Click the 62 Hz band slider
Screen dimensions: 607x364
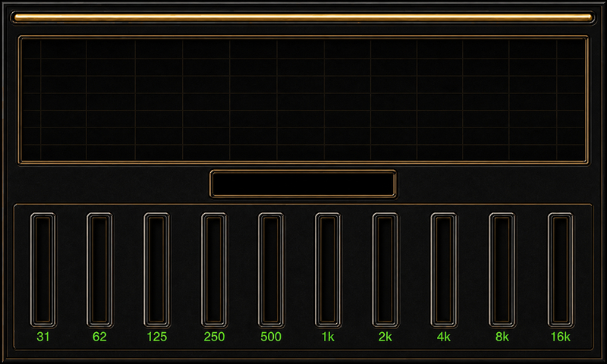point(100,270)
